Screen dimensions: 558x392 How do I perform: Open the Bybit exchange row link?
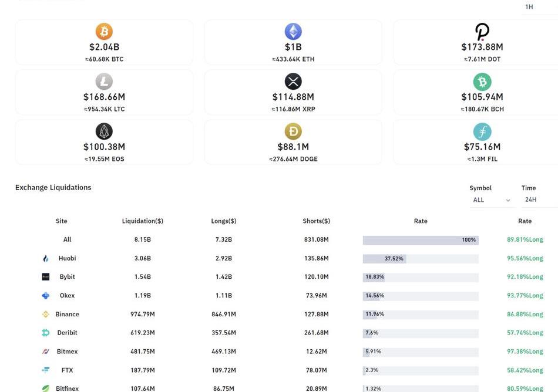(68, 276)
